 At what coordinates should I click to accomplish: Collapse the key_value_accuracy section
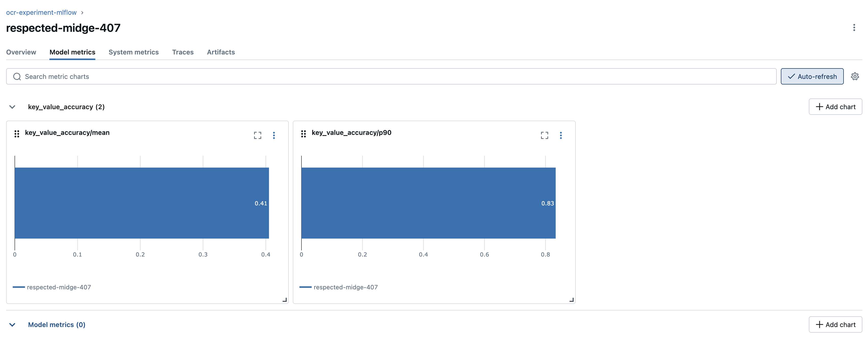(x=12, y=107)
